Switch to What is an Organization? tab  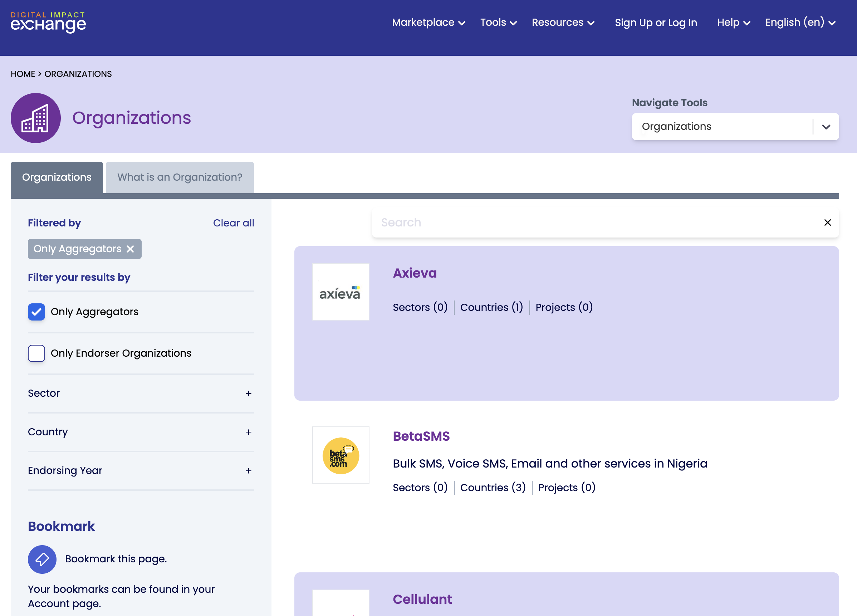point(180,177)
